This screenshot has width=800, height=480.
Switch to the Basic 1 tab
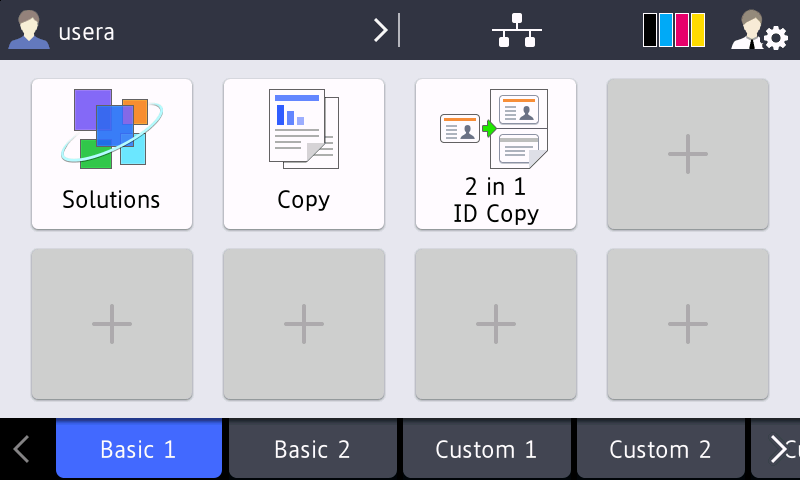138,449
